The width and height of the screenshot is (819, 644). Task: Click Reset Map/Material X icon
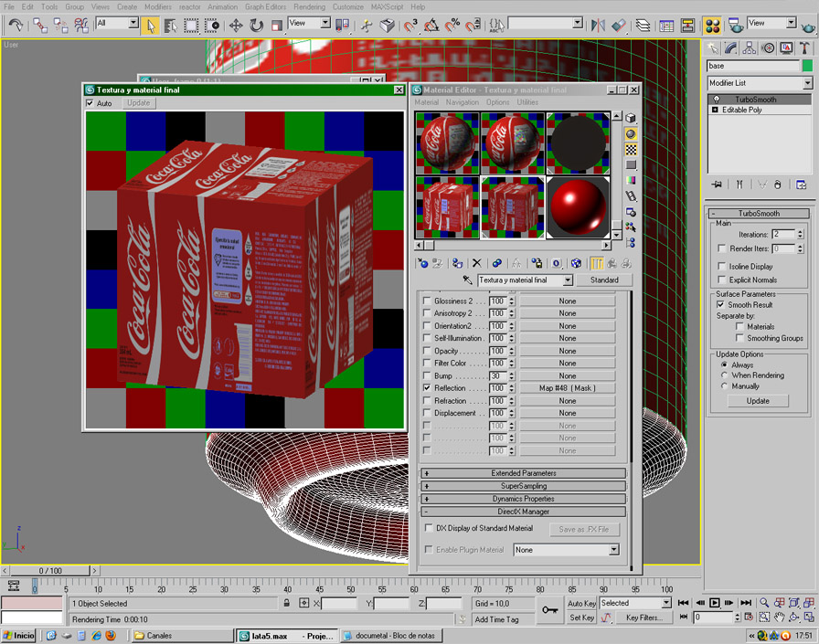[x=476, y=264]
